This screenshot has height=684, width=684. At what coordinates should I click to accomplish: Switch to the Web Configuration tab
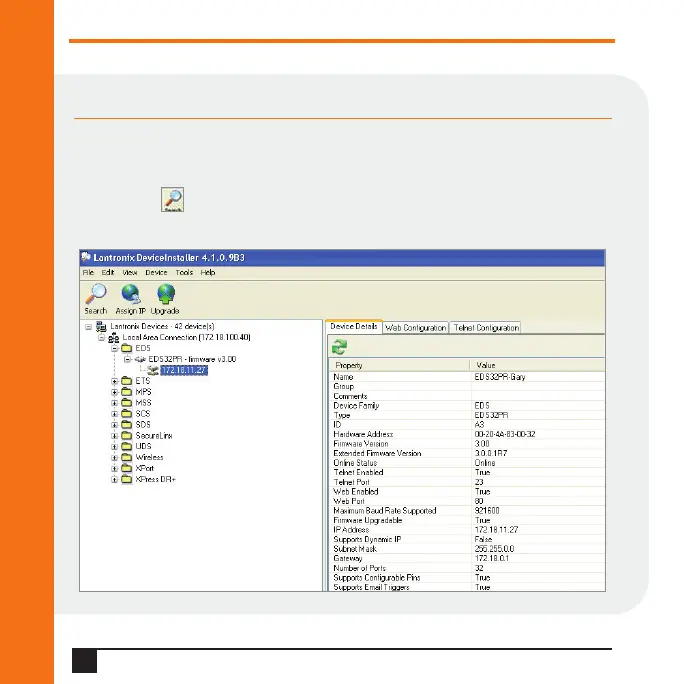click(x=416, y=328)
